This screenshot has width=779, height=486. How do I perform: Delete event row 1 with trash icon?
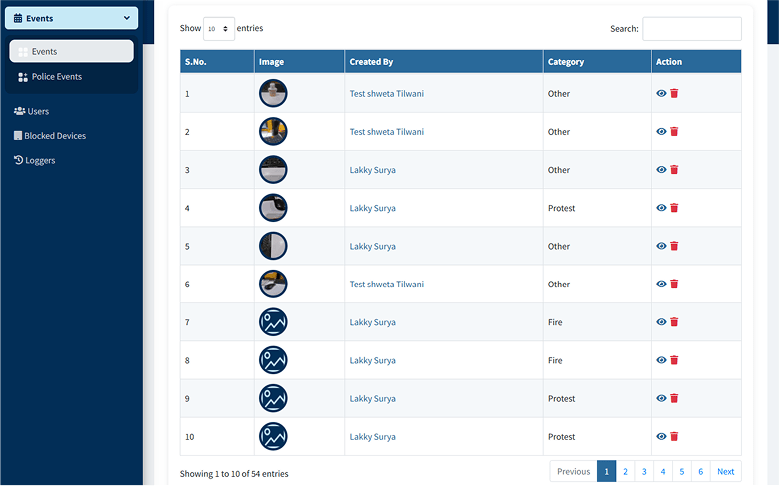tap(674, 94)
